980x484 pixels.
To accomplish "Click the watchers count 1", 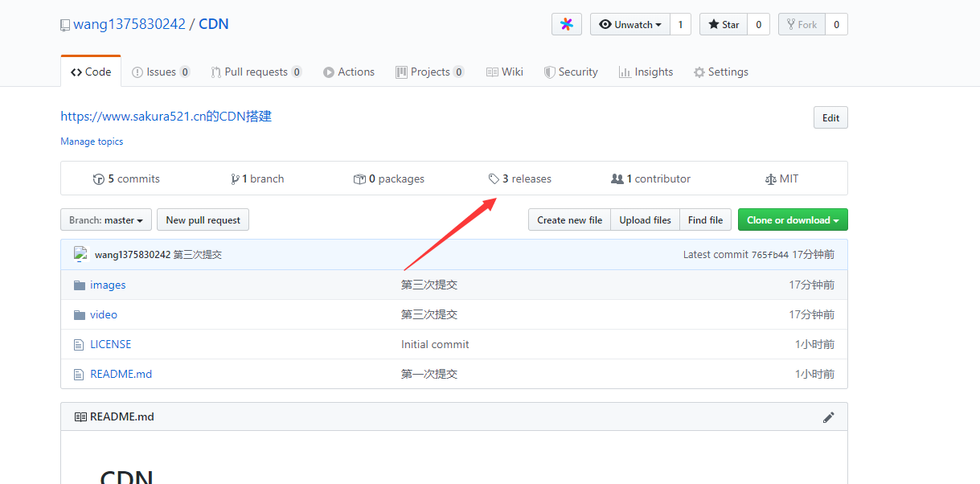I will 680,24.
